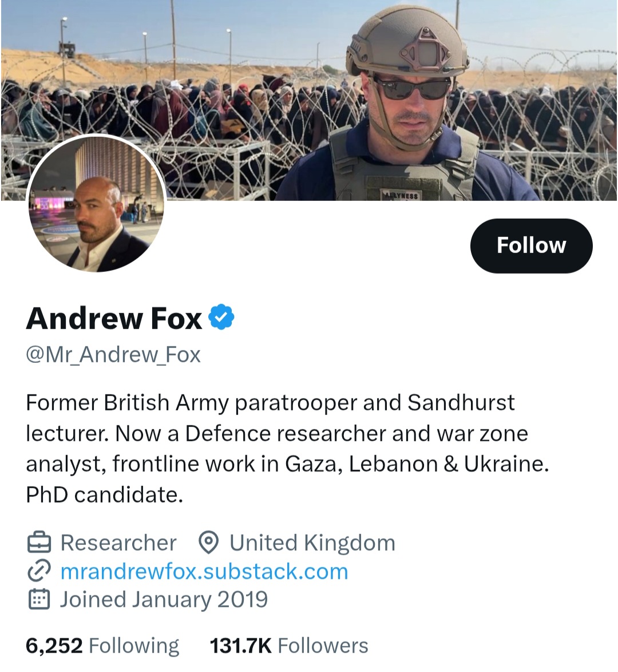
Task: Click the word Followers
Action: (x=323, y=646)
